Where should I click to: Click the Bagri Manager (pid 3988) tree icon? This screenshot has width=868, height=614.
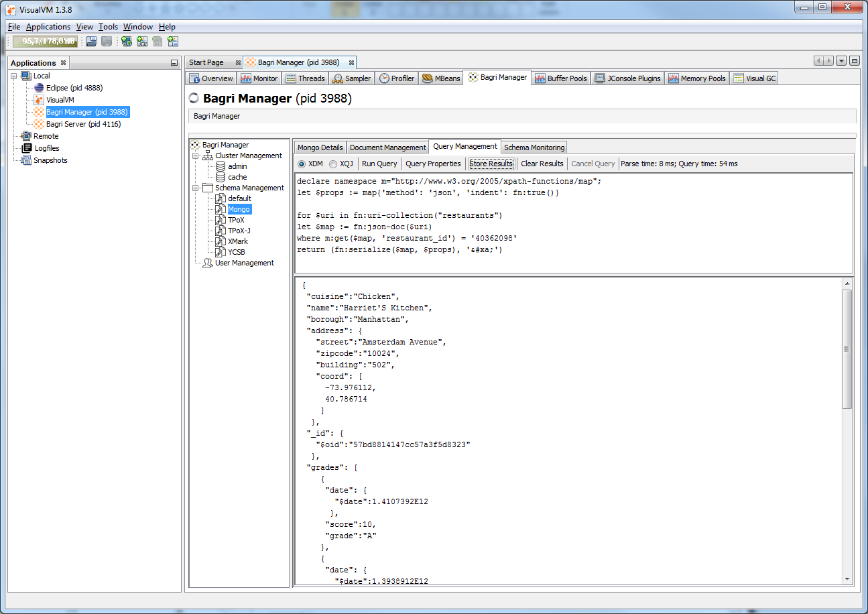point(39,112)
